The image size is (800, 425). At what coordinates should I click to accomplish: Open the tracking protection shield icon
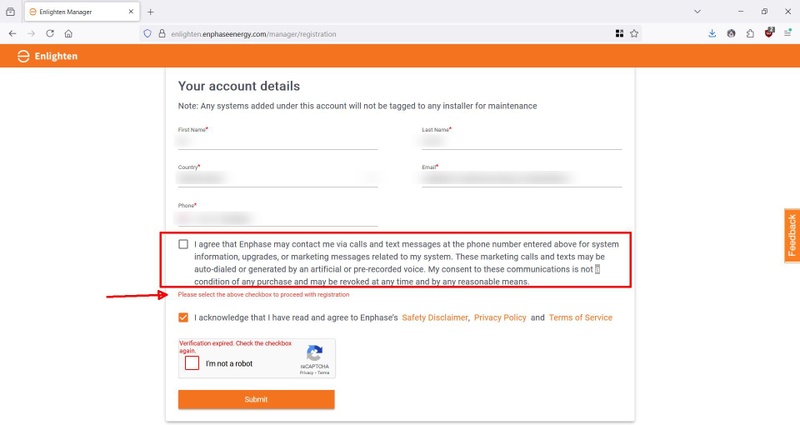[x=148, y=33]
